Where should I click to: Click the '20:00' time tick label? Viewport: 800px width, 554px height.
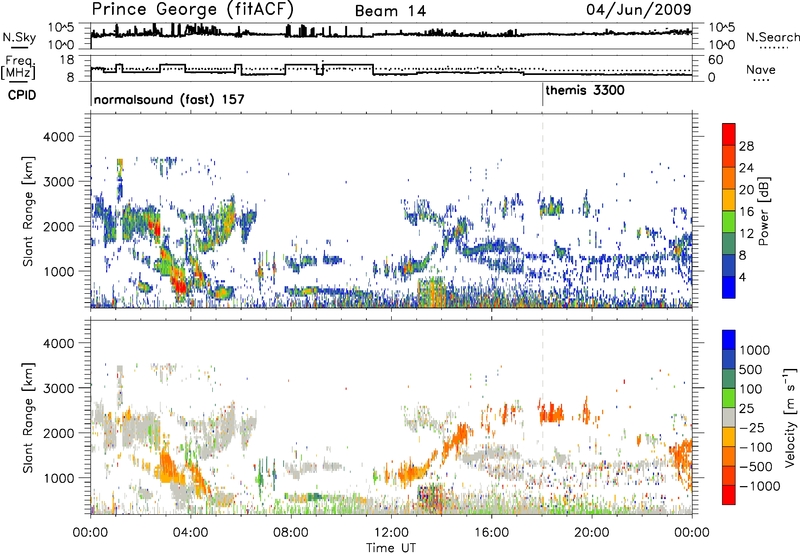(x=591, y=533)
